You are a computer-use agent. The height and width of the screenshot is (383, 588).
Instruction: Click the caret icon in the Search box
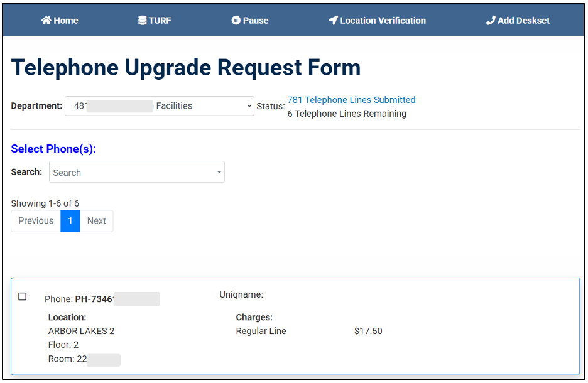click(219, 171)
